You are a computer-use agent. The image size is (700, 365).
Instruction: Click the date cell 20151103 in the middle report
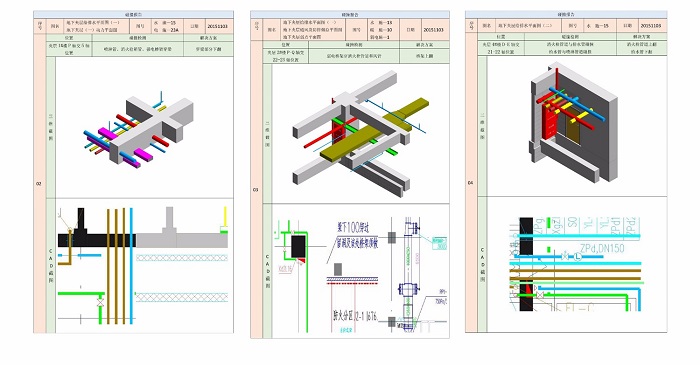(433, 29)
